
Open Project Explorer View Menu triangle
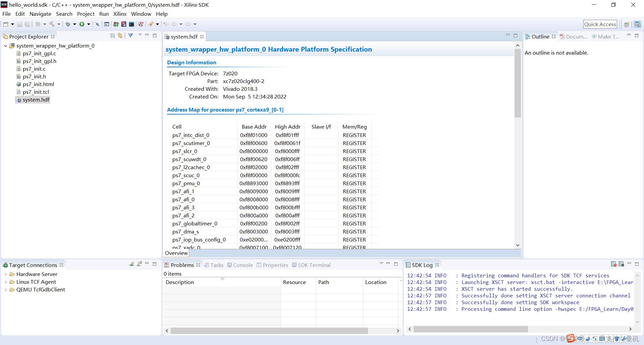[x=140, y=35]
